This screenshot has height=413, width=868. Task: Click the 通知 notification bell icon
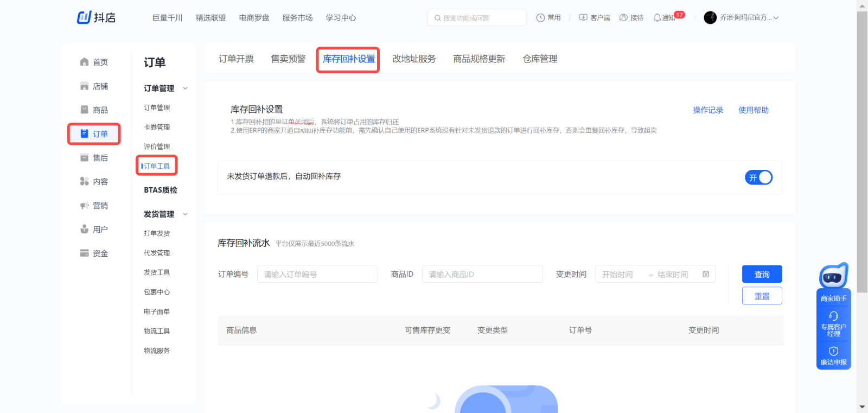click(x=657, y=18)
